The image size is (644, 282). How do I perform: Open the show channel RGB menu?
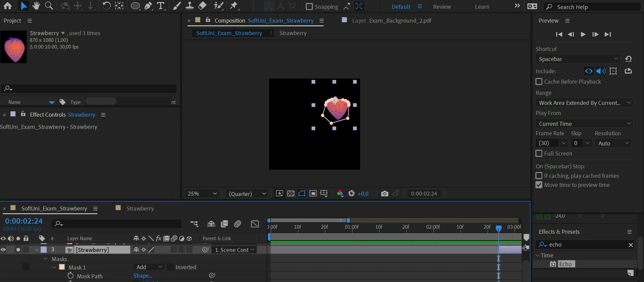click(340, 193)
